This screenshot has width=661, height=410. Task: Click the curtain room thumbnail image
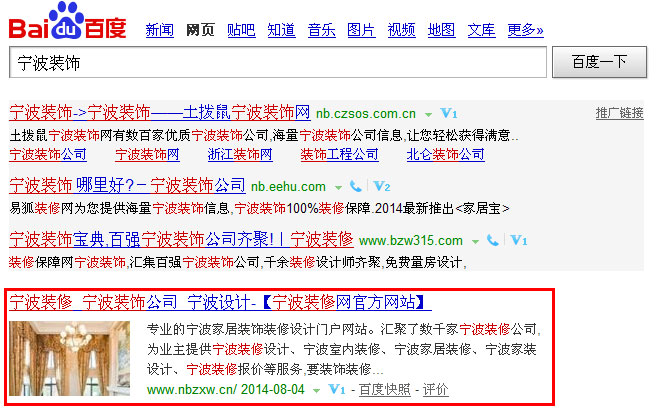pos(70,358)
